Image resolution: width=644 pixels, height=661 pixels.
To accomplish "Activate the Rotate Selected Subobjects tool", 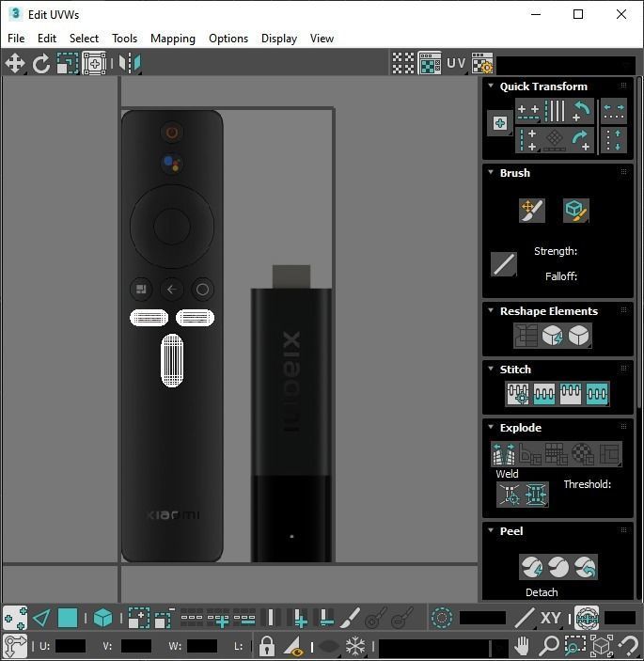I will click(41, 64).
